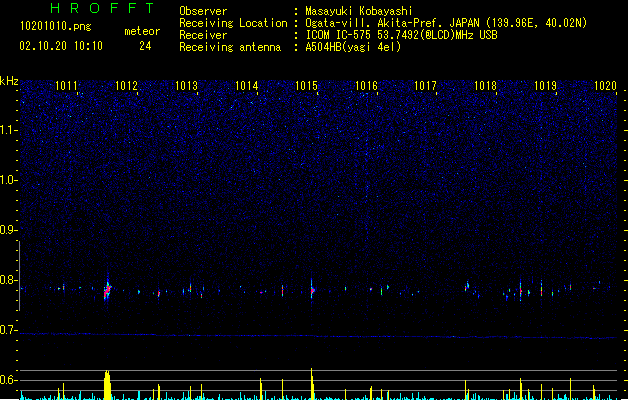Click the meteor echo just before 1018
629x400 pixels.
[467, 286]
